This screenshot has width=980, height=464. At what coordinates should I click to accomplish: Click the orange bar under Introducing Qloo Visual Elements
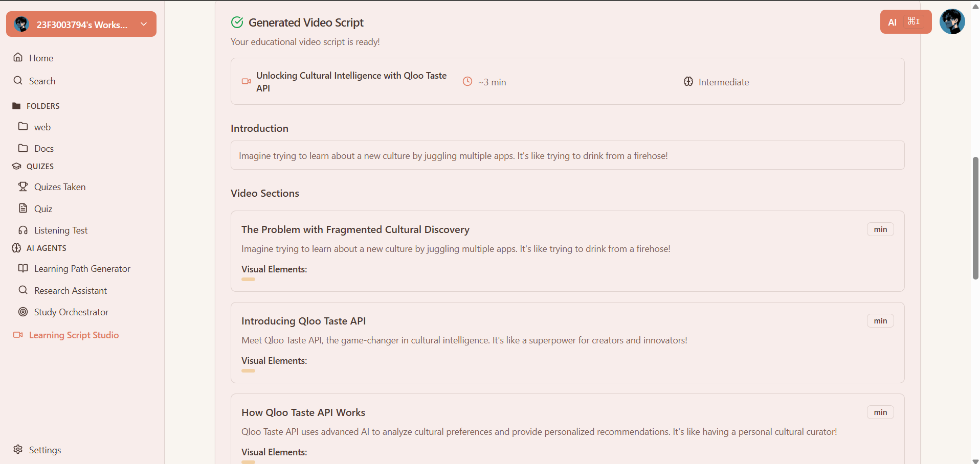[248, 371]
